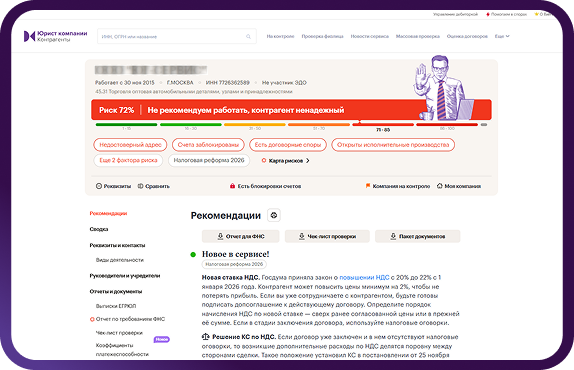This screenshot has height=370, width=574.
Task: Click the Счета заблокированы risk tag
Action: 208,145
